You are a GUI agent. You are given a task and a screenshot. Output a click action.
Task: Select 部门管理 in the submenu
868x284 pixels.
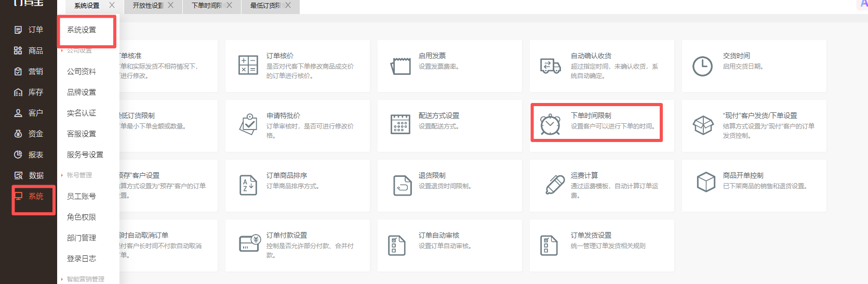(x=82, y=238)
